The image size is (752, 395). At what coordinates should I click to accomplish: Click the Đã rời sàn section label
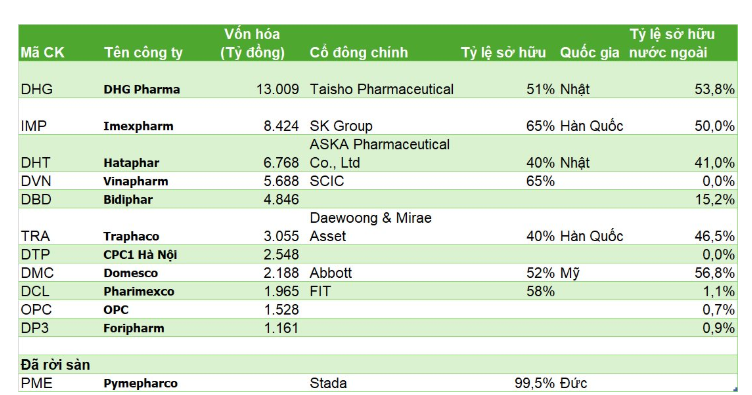pyautogui.click(x=55, y=365)
